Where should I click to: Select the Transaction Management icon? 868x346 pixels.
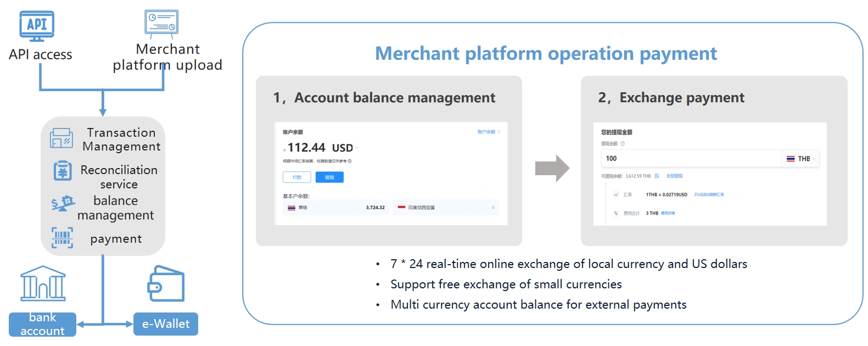tap(61, 138)
